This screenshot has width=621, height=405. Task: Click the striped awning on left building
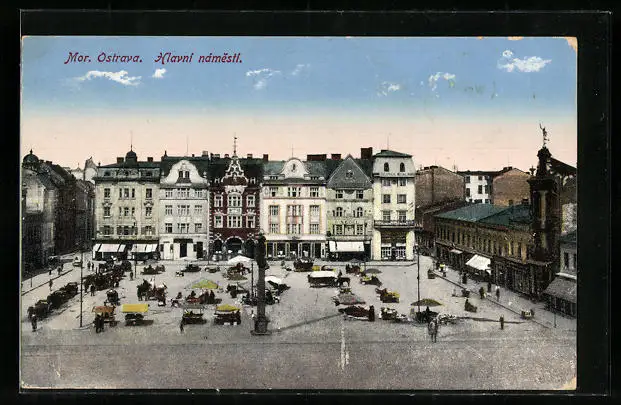click(x=110, y=248)
